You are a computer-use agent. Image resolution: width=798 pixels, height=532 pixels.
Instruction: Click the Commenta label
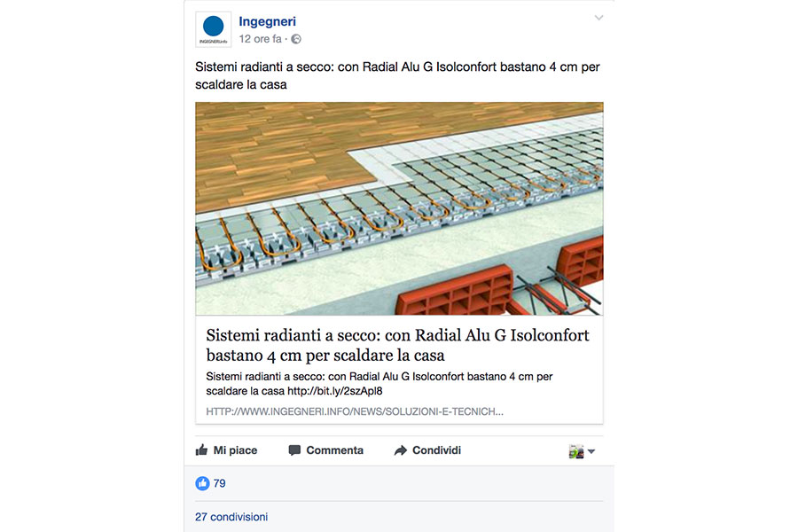pyautogui.click(x=335, y=450)
